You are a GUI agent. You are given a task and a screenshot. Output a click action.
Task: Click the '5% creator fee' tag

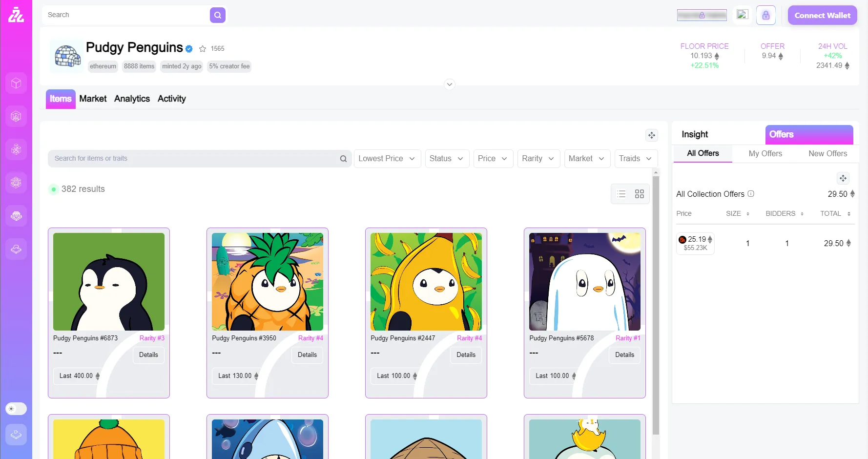coord(229,66)
